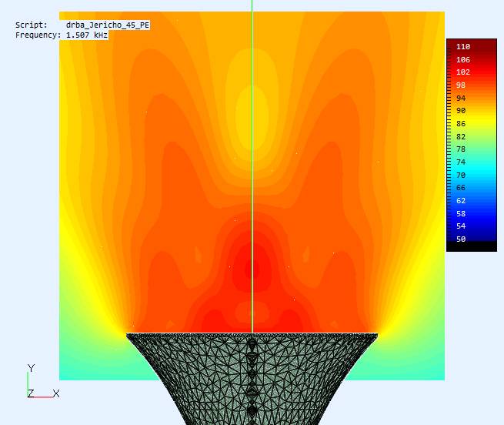Image resolution: width=504 pixels, height=425 pixels.
Task: Click the 62 value on the color scale
Action: pyautogui.click(x=461, y=201)
